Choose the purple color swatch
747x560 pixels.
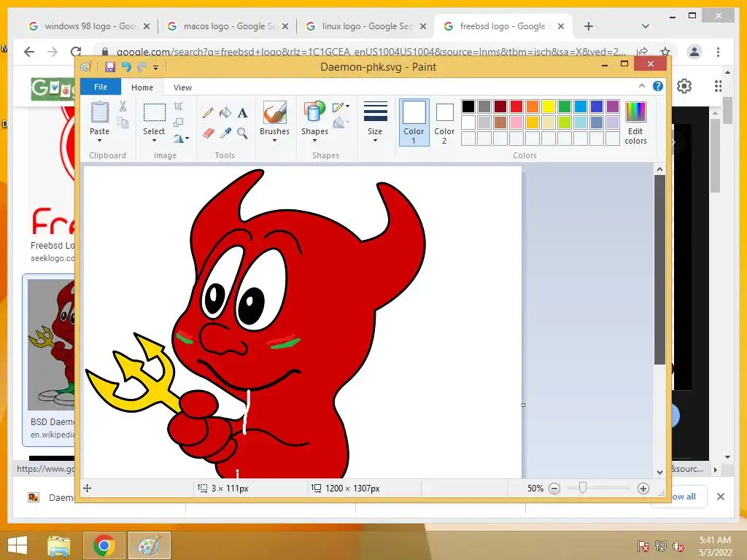(613, 106)
